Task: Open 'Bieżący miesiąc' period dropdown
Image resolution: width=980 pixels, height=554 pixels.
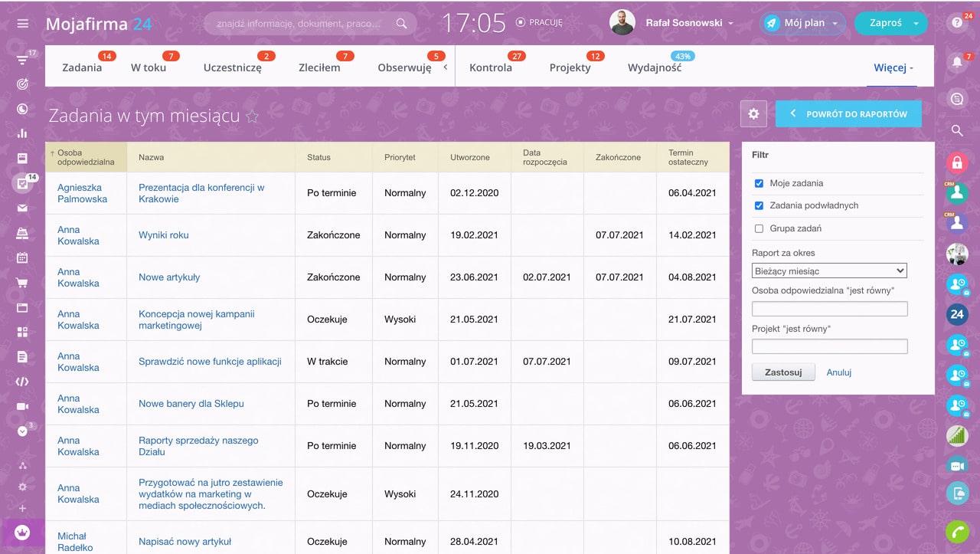Action: (829, 270)
